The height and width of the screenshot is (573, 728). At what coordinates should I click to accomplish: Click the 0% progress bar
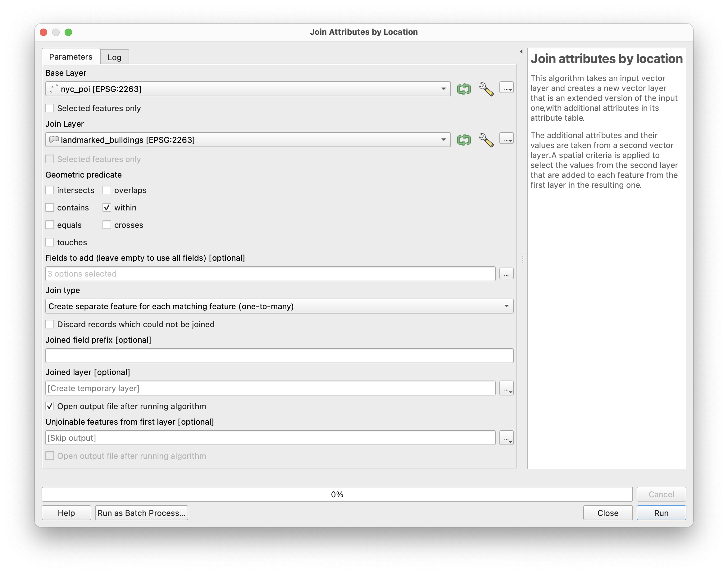click(x=337, y=494)
